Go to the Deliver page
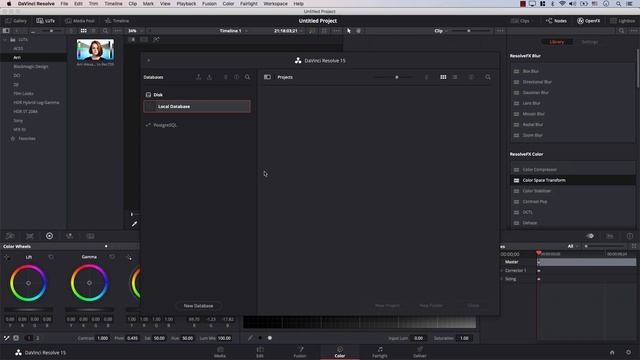The image size is (640, 360). pos(420,352)
